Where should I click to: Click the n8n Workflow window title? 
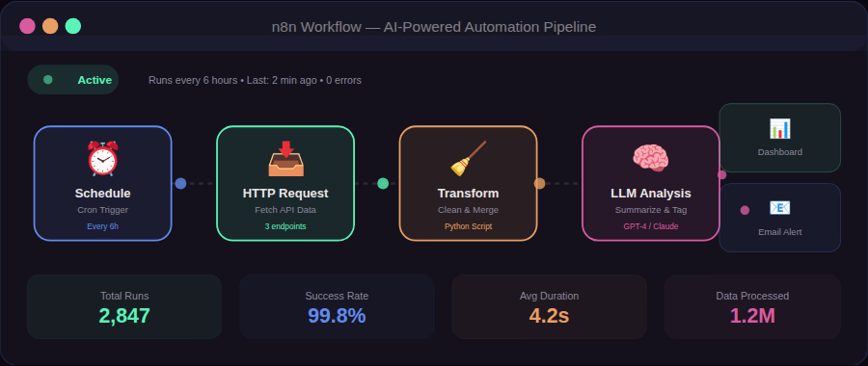tap(434, 27)
